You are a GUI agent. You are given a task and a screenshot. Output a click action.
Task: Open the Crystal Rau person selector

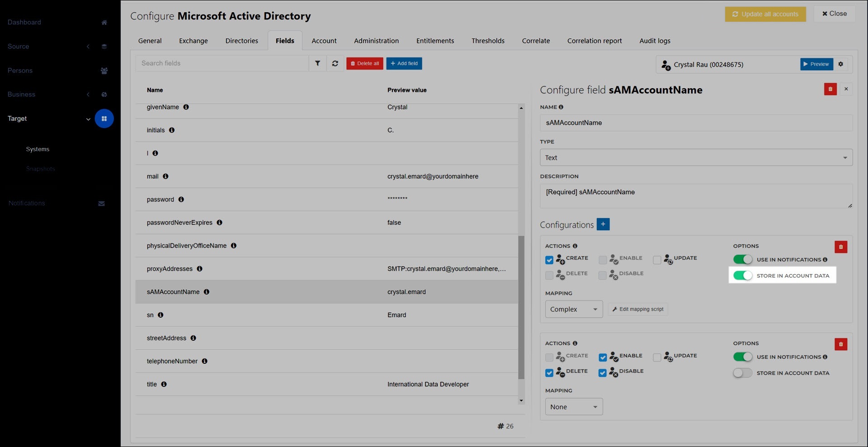(x=728, y=64)
